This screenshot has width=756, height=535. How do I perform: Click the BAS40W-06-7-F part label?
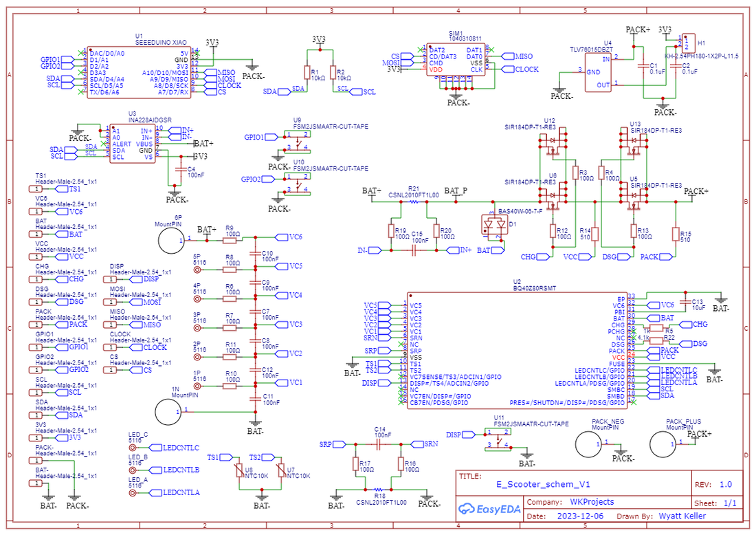(x=520, y=211)
